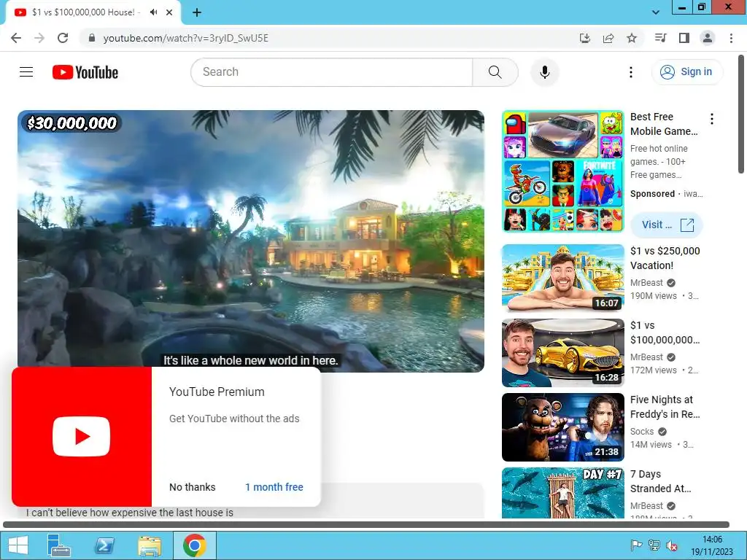Open Best Free Mobile Games ad thumbnail

pos(563,171)
